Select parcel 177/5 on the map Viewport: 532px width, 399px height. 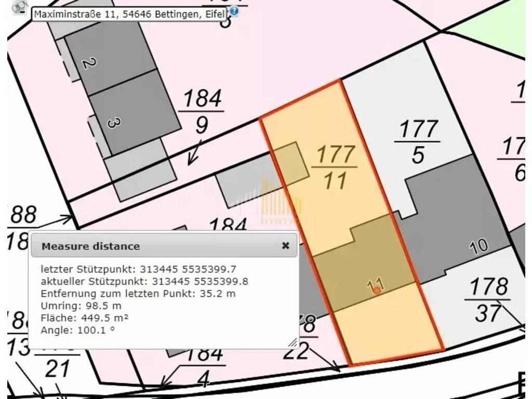tap(417, 142)
